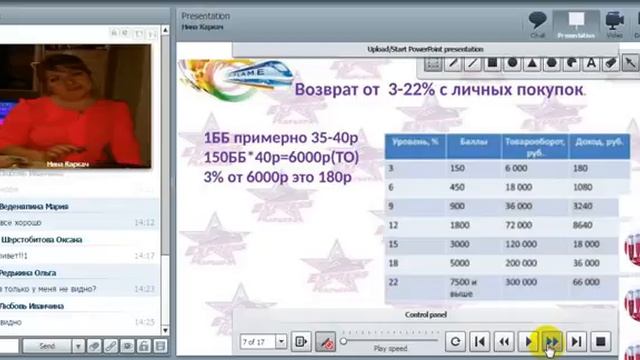Click the chat timestamp 14:12
Viewport: 640px width, 360px height.
(144, 223)
